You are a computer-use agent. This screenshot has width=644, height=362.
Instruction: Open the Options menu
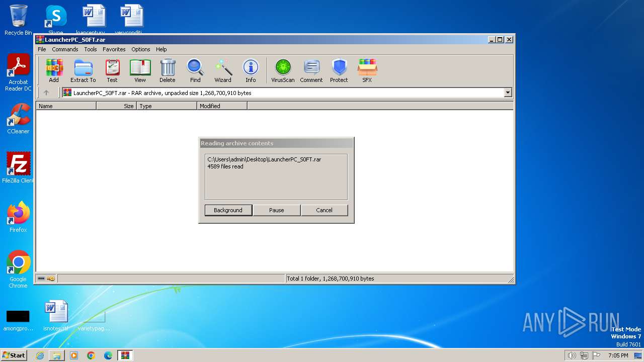click(x=141, y=49)
